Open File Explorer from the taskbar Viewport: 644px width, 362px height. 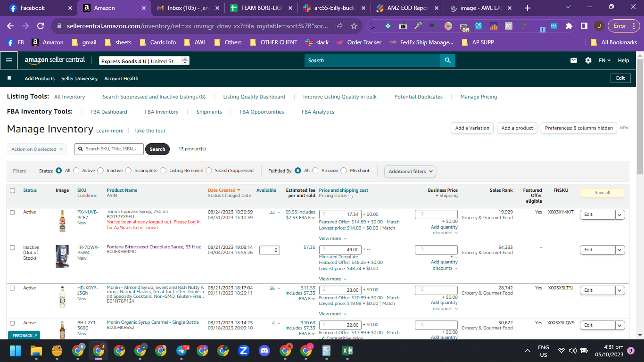(36, 351)
